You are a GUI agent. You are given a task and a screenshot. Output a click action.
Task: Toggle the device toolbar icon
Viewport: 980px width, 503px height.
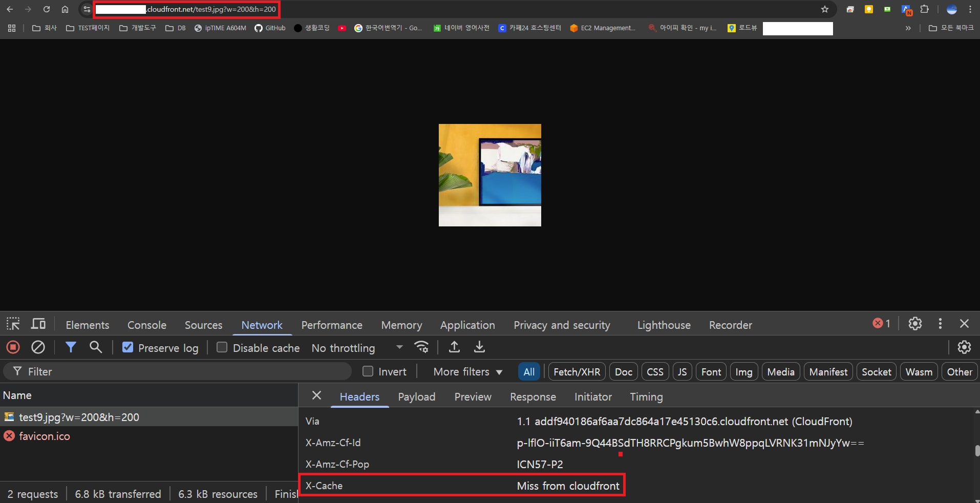click(38, 324)
